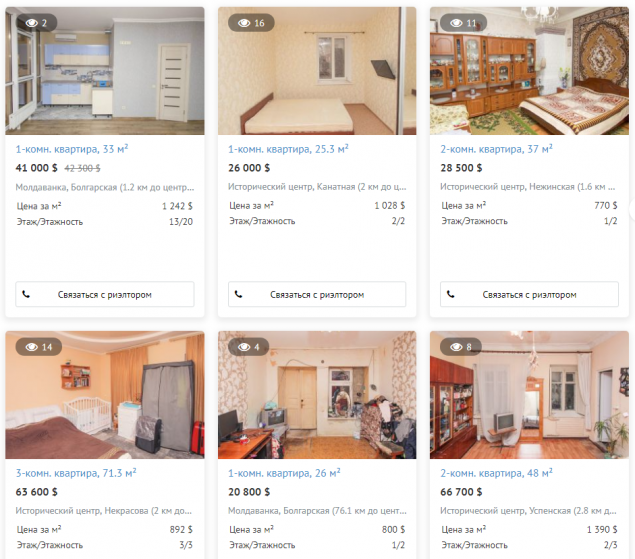Open the 2-комн. квартира, 48 м² listing link
Viewport: 635px width, 559px height.
pyautogui.click(x=496, y=473)
